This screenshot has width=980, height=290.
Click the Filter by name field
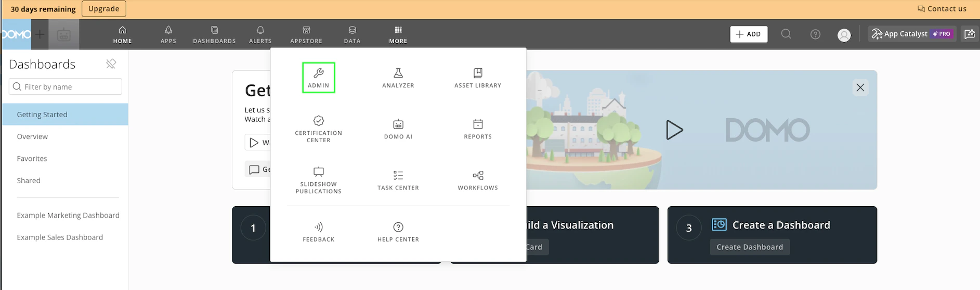pos(66,86)
